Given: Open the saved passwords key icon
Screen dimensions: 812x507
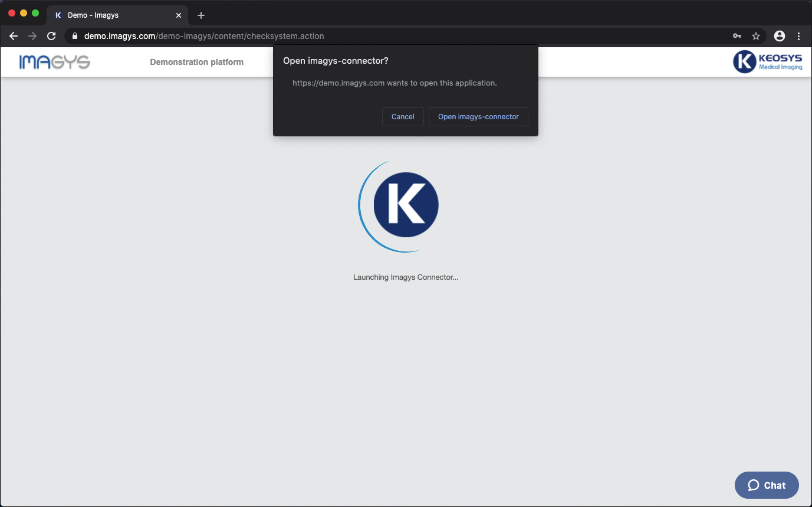Looking at the screenshot, I should [x=737, y=36].
